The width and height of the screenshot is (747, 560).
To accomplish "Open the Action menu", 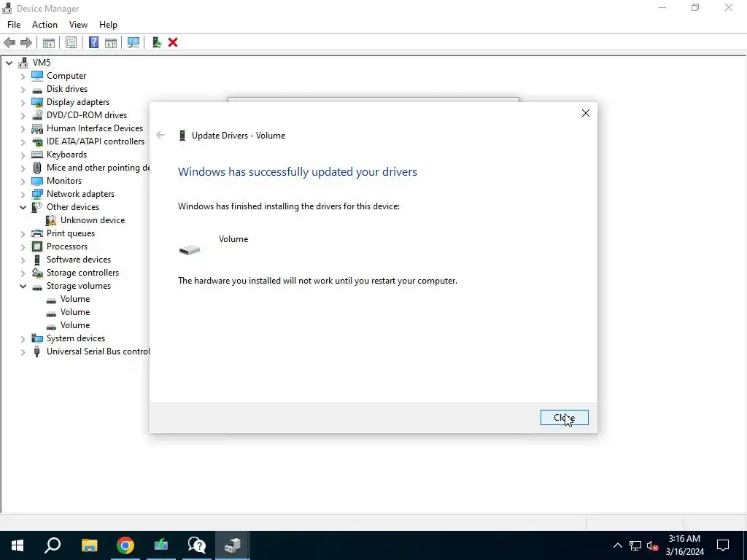I will (x=44, y=25).
